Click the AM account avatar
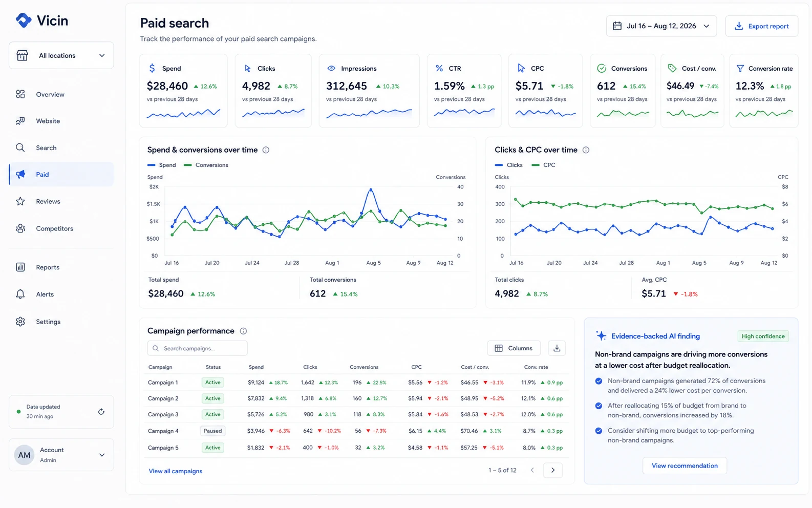Viewport: 812px width, 508px height. click(24, 455)
